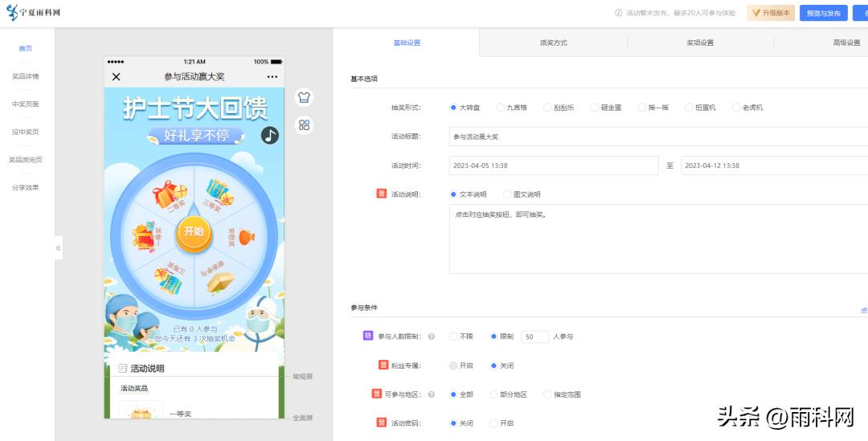The image size is (868, 441).
Task: Switch to the 基础设置 tab
Action: (x=407, y=43)
